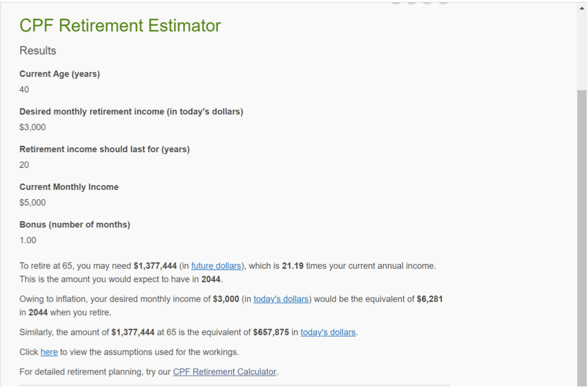Click the Current Age (years) label
The image size is (588, 387).
pyautogui.click(x=59, y=74)
